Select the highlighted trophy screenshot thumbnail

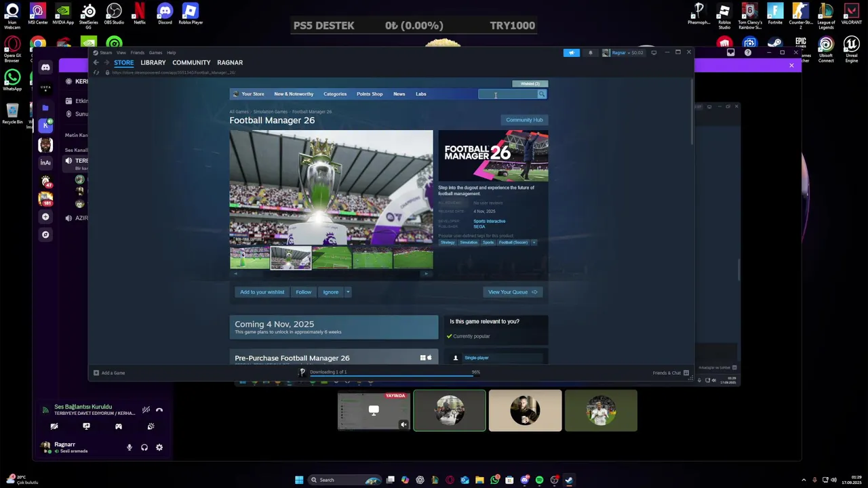(291, 258)
